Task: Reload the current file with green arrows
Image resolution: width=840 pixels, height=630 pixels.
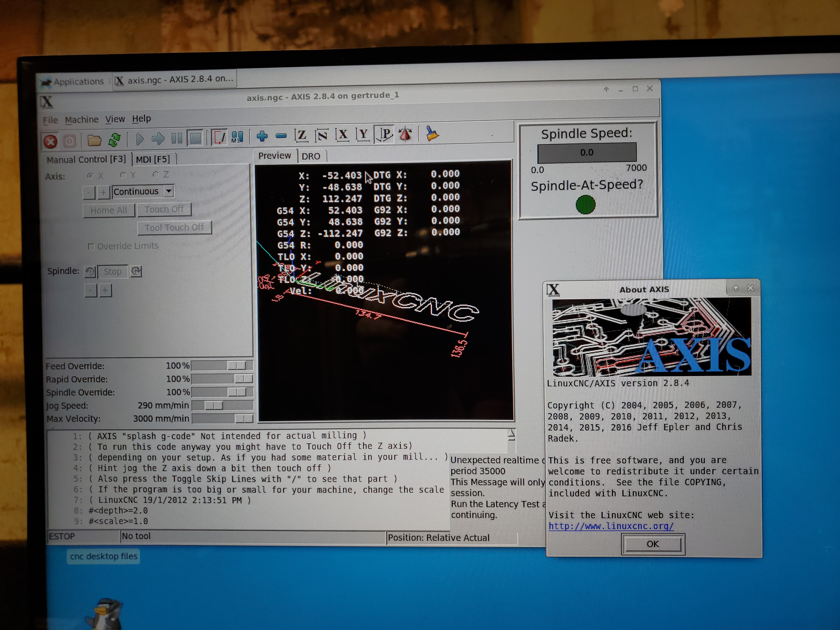Action: (114, 140)
